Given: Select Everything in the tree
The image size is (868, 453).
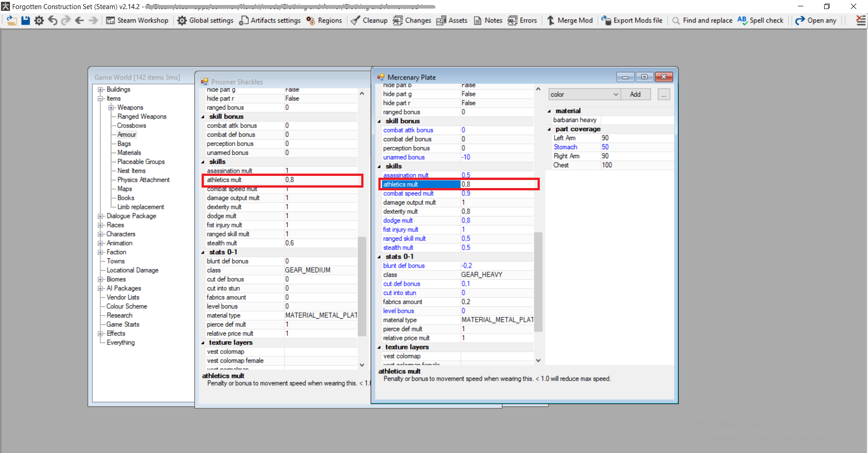Looking at the screenshot, I should 121,343.
